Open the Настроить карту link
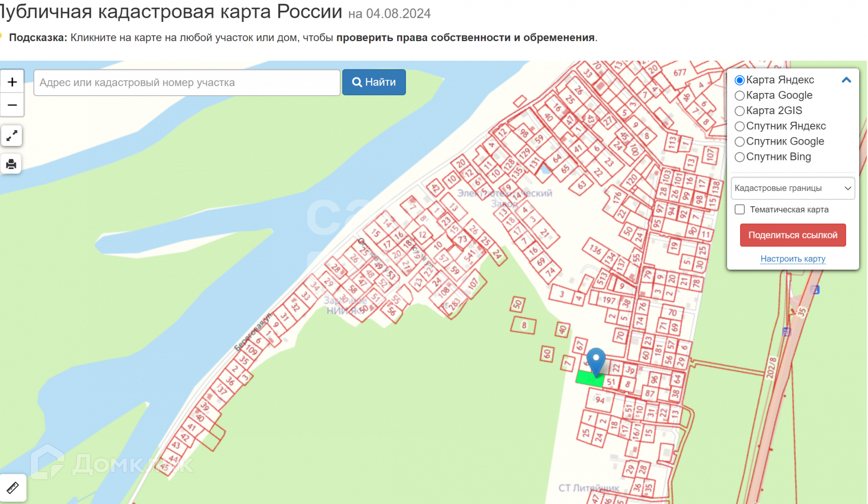Screen dimensions: 868x504 792,259
